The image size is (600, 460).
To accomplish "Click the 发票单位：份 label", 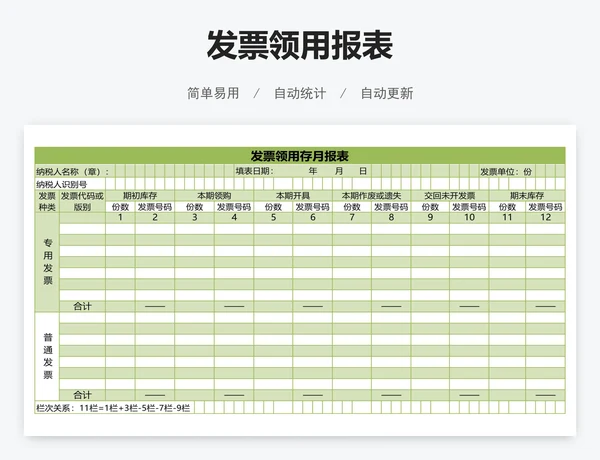I will click(x=506, y=172).
